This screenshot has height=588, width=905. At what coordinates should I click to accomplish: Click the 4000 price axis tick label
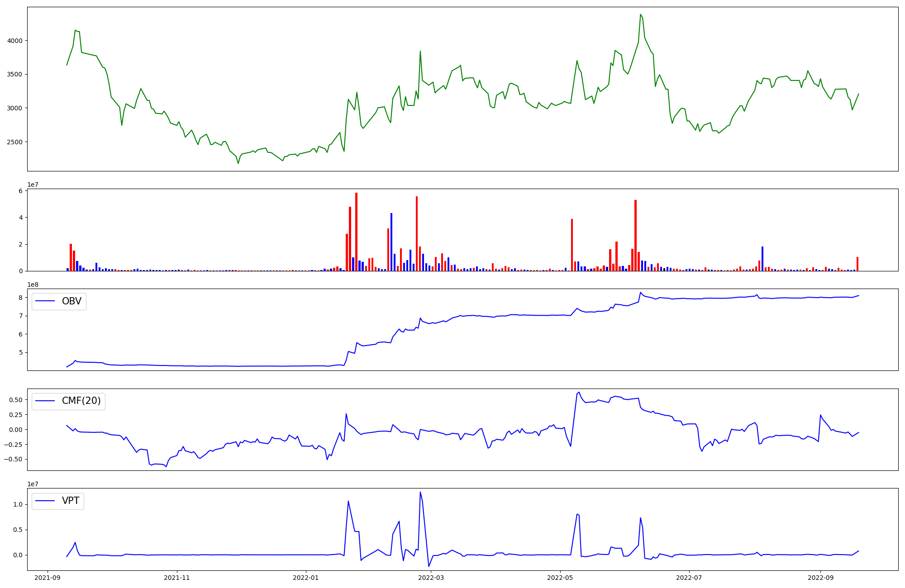(15, 41)
